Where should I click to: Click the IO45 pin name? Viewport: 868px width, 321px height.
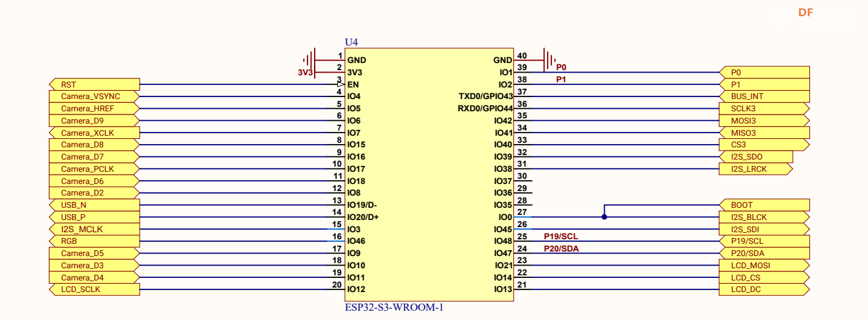tap(503, 229)
